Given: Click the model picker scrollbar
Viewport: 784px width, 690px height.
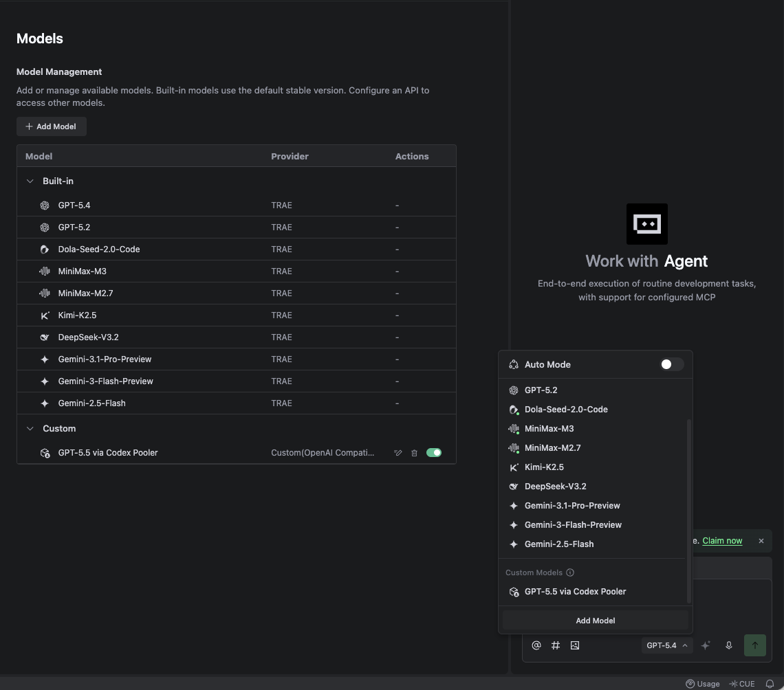Looking at the screenshot, I should point(689,511).
